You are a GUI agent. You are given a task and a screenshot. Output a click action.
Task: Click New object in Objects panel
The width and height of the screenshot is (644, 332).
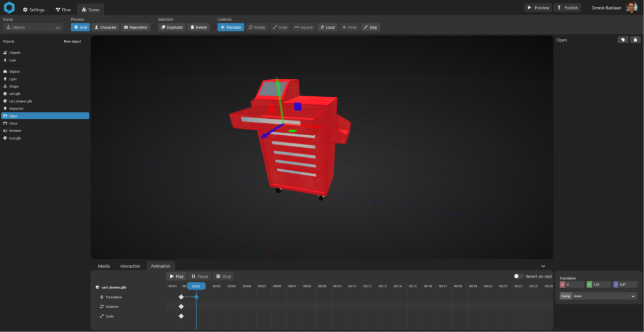pos(72,41)
